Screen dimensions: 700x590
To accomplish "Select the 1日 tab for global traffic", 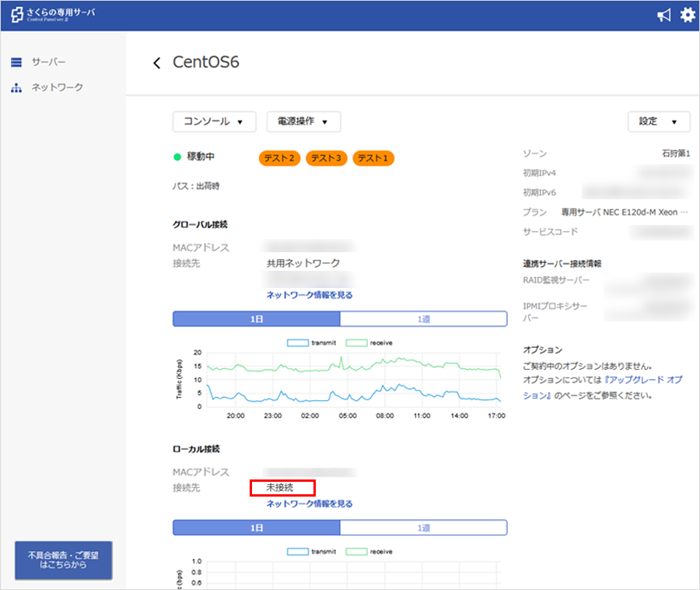I will (257, 319).
